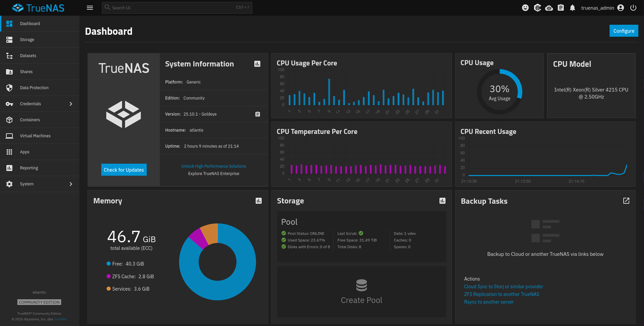This screenshot has height=326, width=644.
Task: Click the Check for Updates button
Action: coord(124,170)
